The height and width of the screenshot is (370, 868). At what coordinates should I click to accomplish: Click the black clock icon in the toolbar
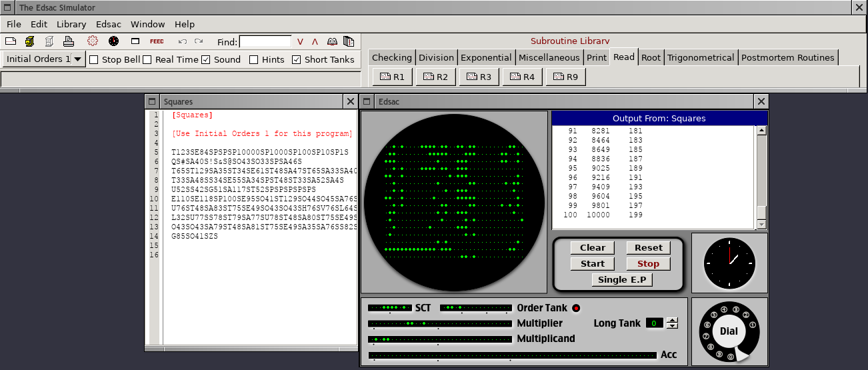pyautogui.click(x=113, y=41)
